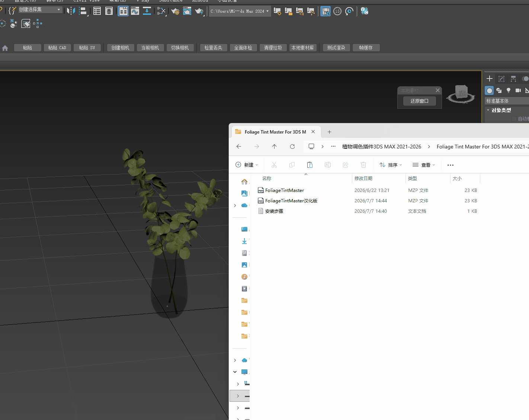The height and width of the screenshot is (420, 529).
Task: Click the fourth project folder-tree icon
Action: (311, 11)
